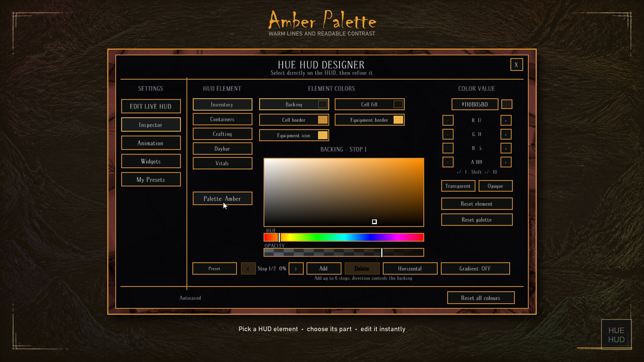The image size is (644, 362).
Task: Toggle the Gradient: OFF button
Action: pyautogui.click(x=475, y=268)
